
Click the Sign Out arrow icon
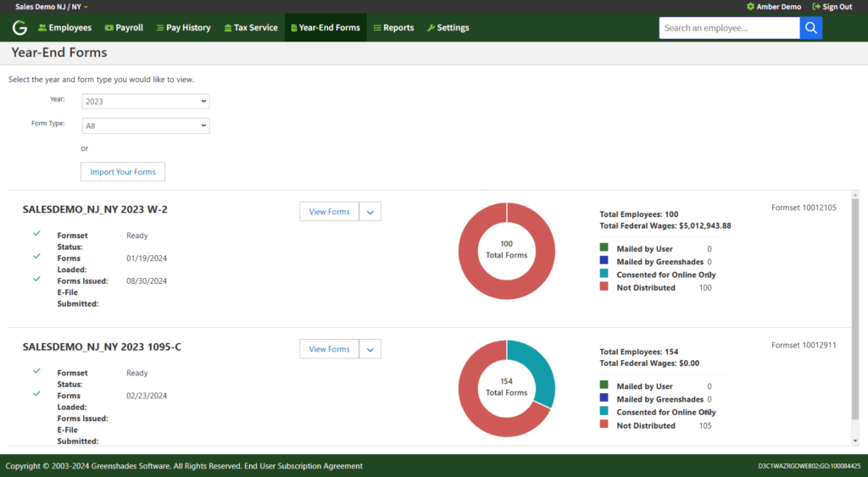tap(815, 7)
